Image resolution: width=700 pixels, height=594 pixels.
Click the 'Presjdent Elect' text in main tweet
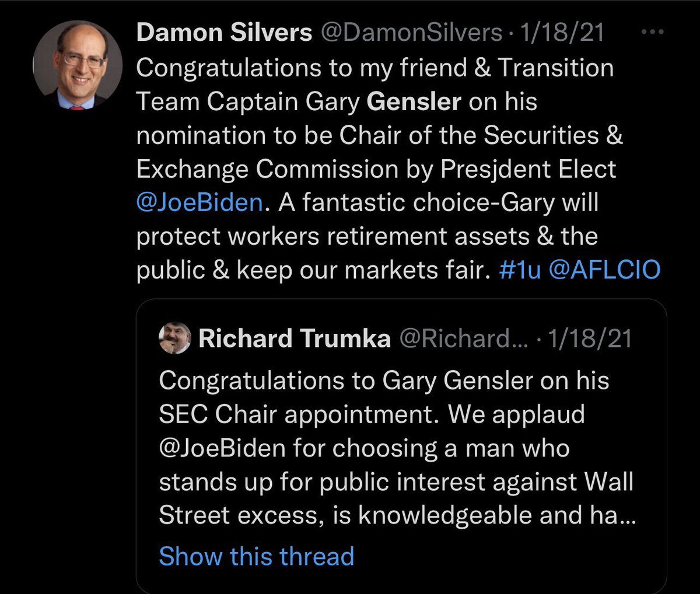[x=528, y=168]
